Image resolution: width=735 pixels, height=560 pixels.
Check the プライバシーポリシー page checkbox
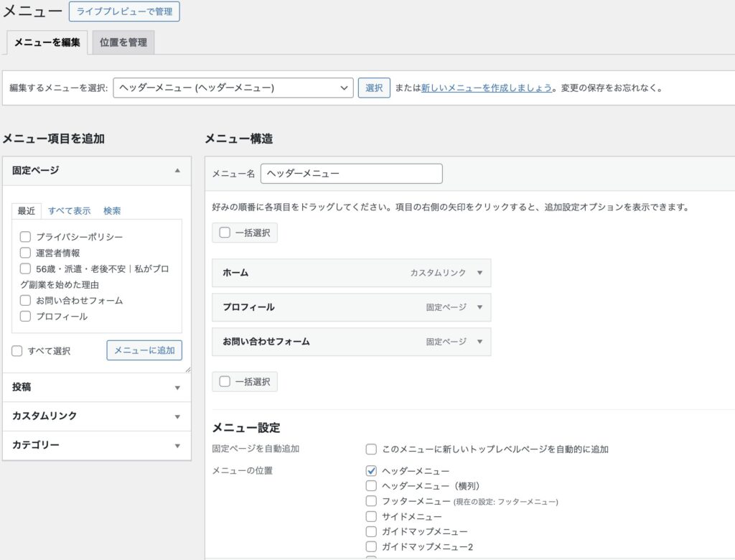click(25, 236)
